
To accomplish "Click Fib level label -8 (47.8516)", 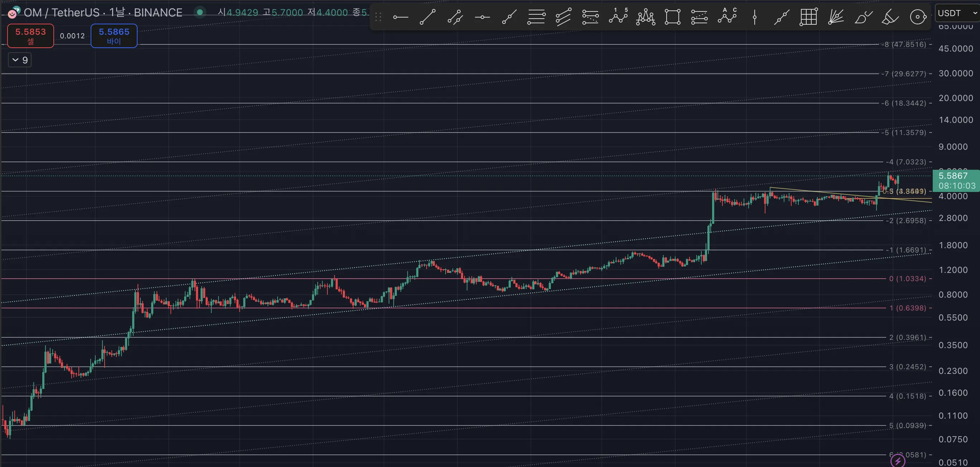I will pyautogui.click(x=904, y=44).
